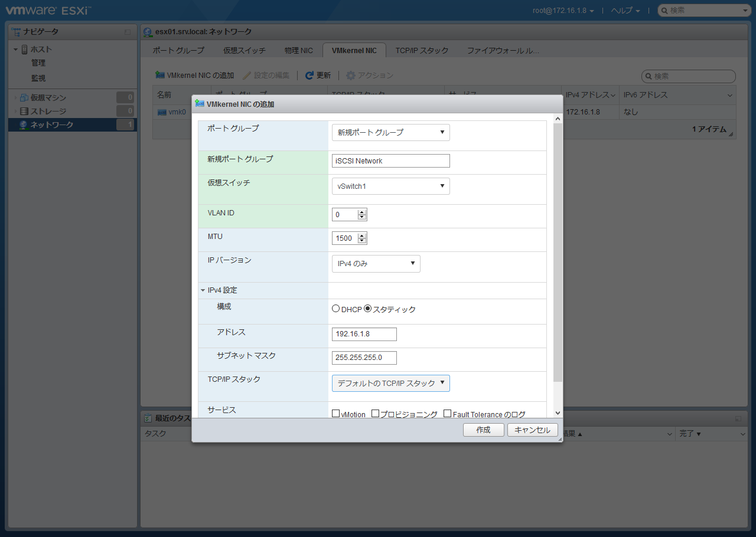
Task: Click the esx01.srv.local network header icon
Action: [x=148, y=32]
